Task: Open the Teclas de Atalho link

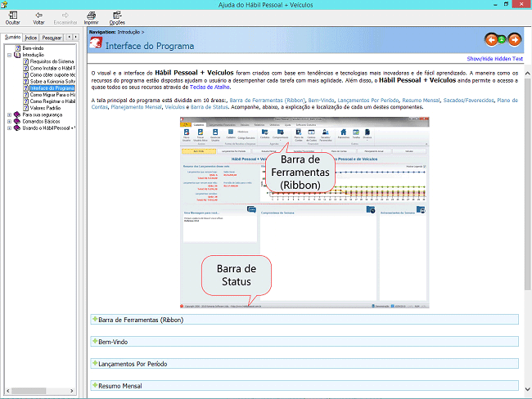Action: (x=210, y=87)
